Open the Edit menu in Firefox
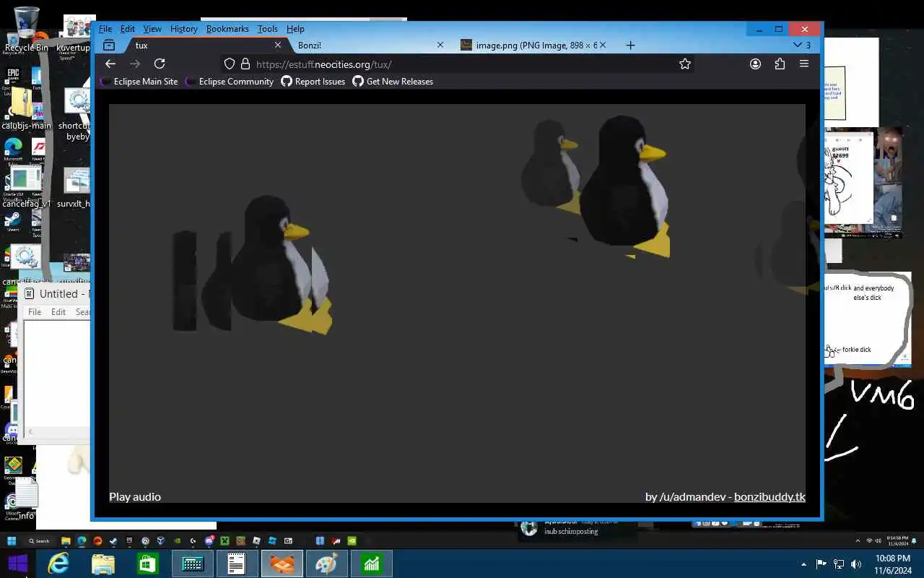 click(x=128, y=29)
